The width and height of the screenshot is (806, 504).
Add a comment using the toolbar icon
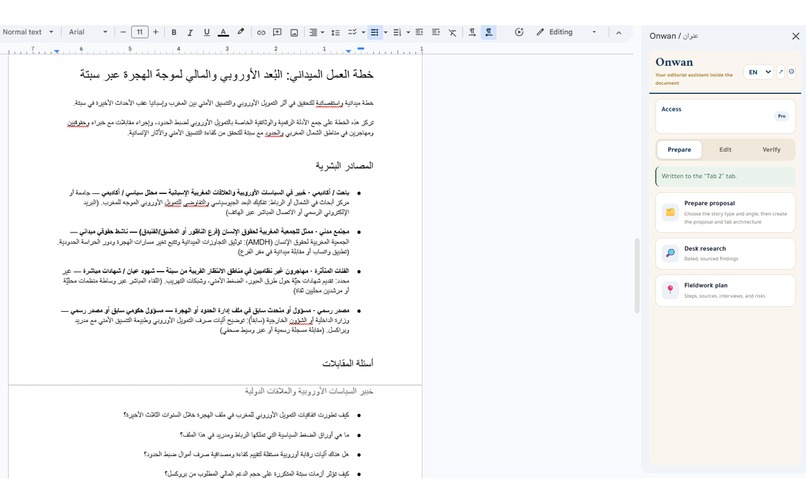point(277,32)
